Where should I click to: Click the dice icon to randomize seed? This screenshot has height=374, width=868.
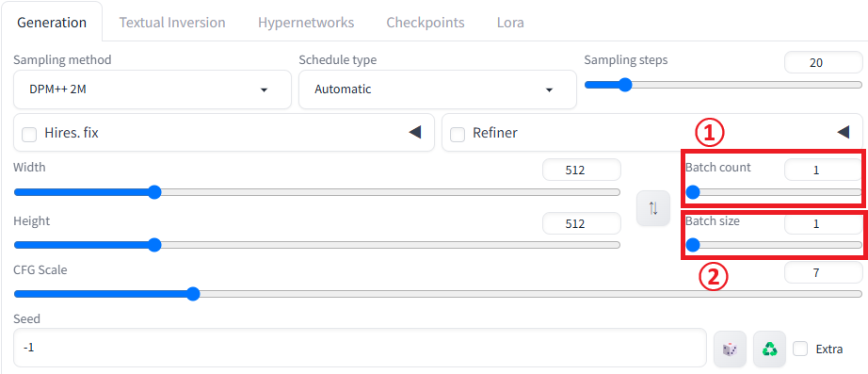(x=731, y=350)
